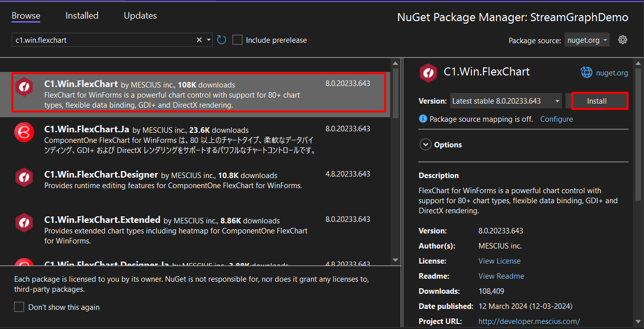Image resolution: width=644 pixels, height=329 pixels.
Task: Click the C1.Win.FlexChart package icon in list
Action: tap(24, 87)
